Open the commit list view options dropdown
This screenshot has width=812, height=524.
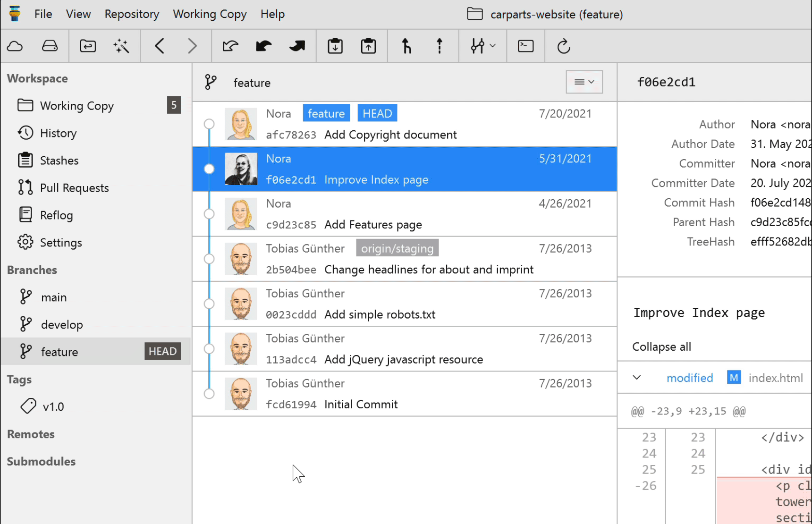(x=584, y=82)
